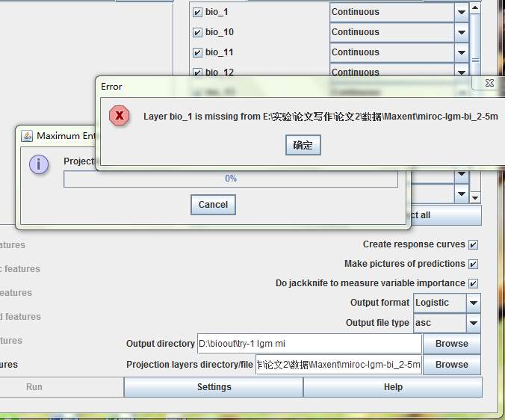Image resolution: width=505 pixels, height=420 pixels.
Task: Click the bio_11 layer name
Action: pos(220,52)
